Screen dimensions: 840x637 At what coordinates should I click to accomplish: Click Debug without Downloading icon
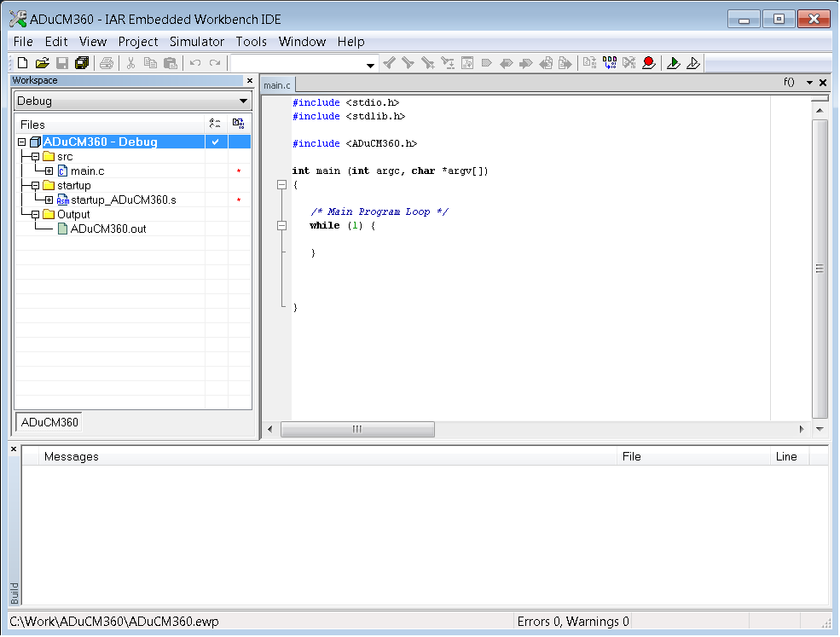tap(693, 63)
